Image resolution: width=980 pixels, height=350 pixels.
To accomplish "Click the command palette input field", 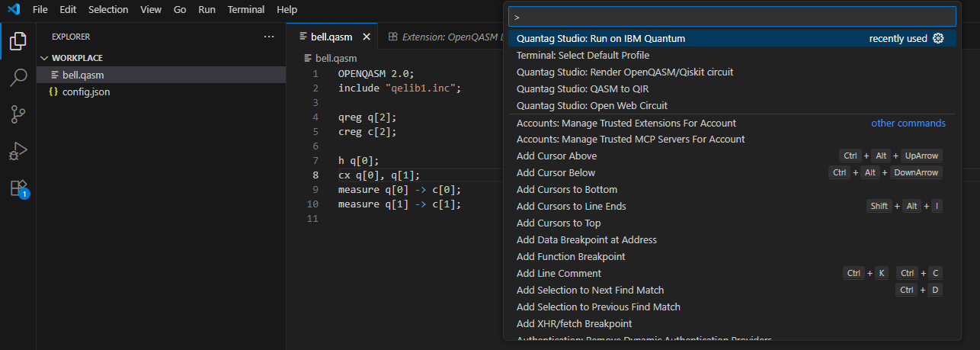I will 732,16.
